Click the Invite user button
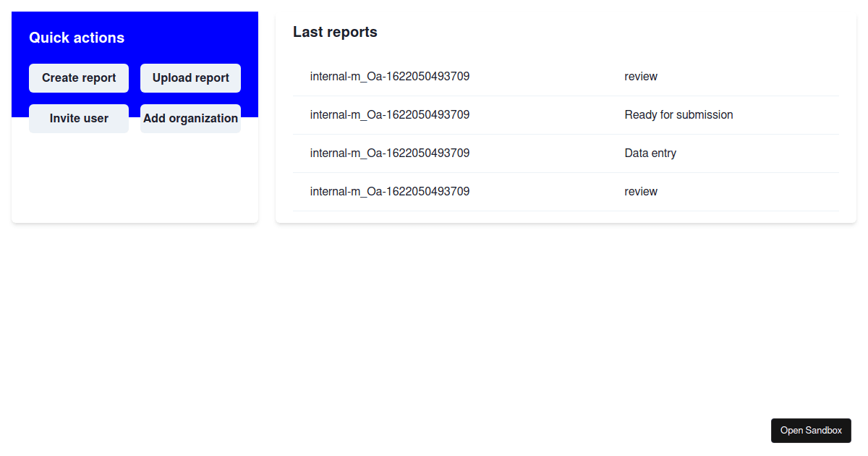This screenshot has width=868, height=456. coord(78,118)
